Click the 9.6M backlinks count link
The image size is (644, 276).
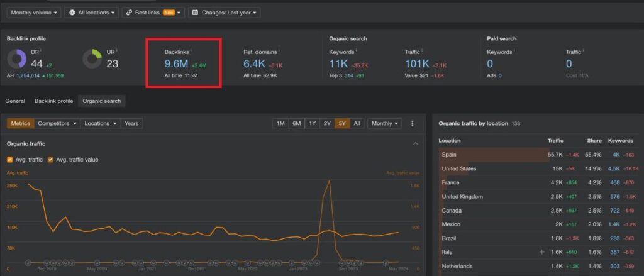175,64
